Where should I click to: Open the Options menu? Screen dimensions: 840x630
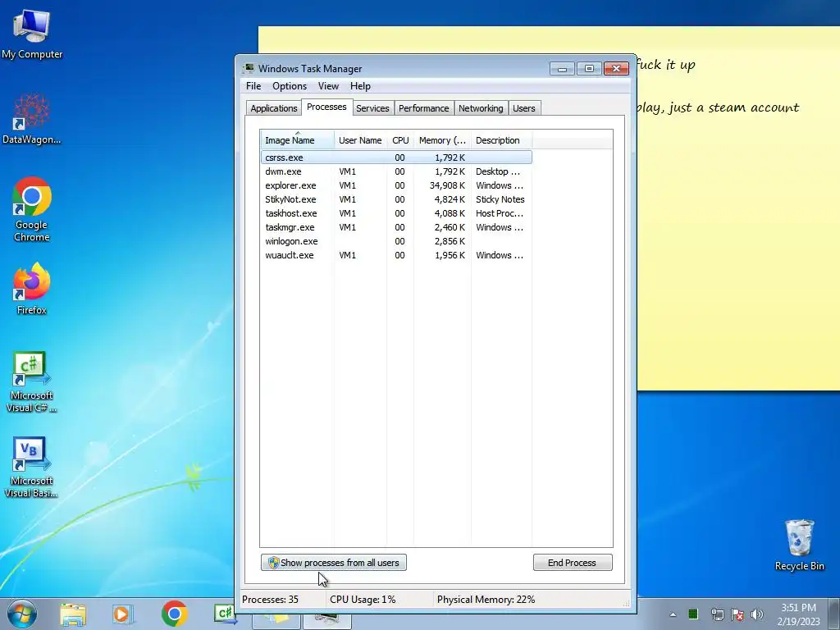(290, 86)
